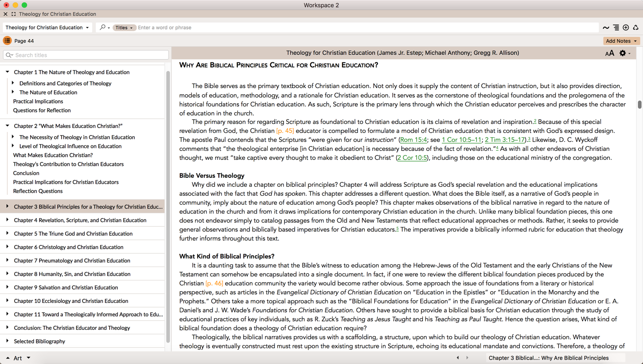Collapse Chapter 2 What Makes Education Christian
Screen dimensions: 643x364
8,126
